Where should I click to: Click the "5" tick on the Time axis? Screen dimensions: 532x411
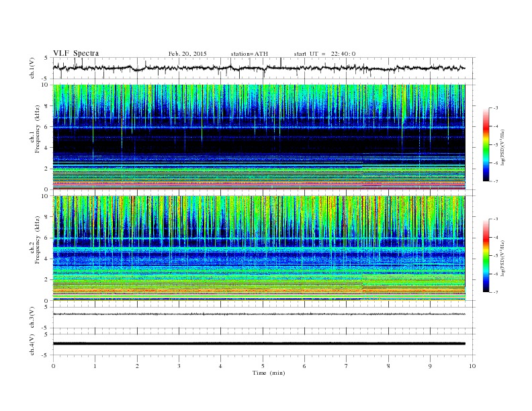[x=263, y=366]
